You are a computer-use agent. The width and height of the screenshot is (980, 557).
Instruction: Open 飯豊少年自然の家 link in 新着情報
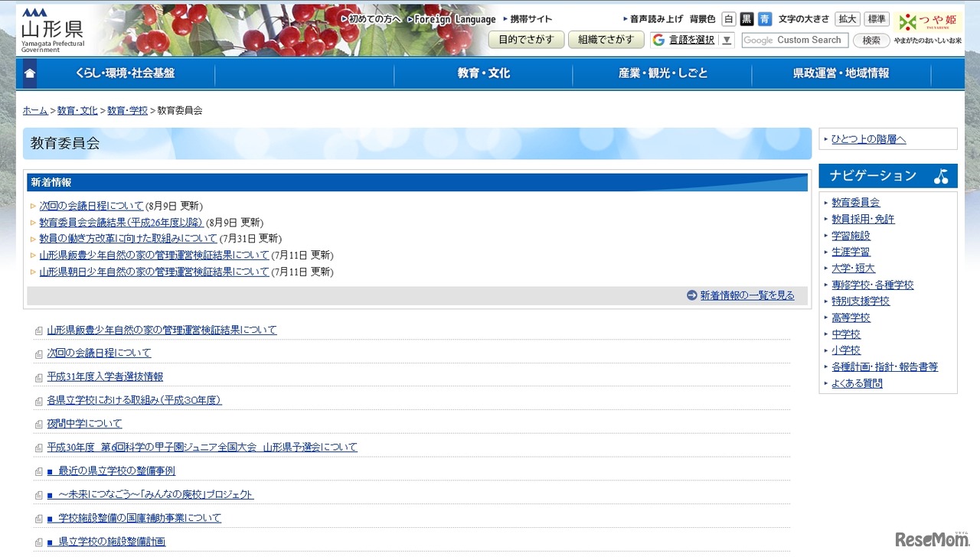(x=155, y=256)
